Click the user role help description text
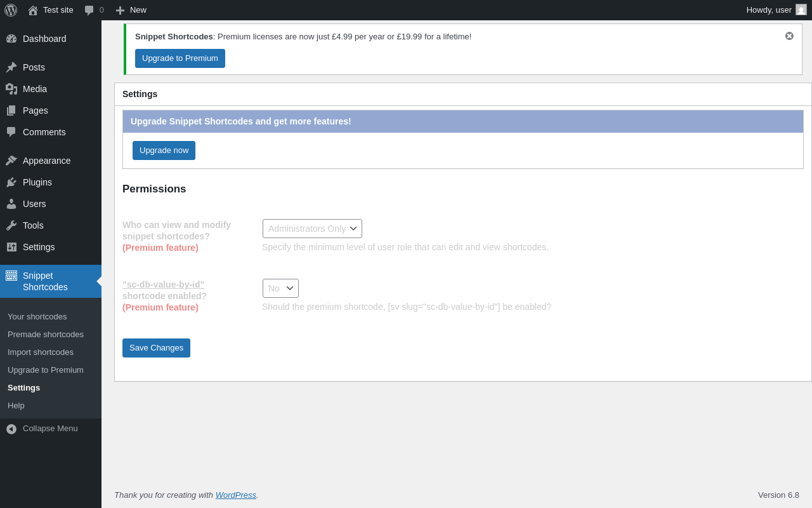Screen dimensions: 812x508 click(x=405, y=247)
